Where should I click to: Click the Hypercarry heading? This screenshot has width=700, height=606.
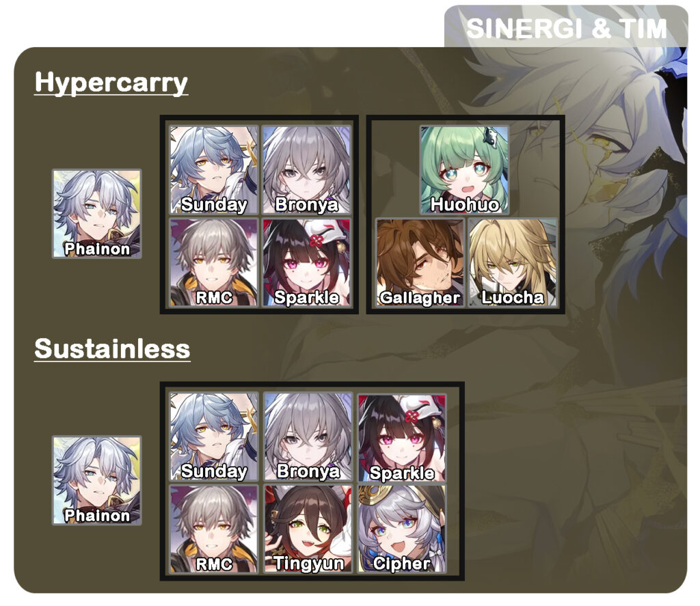pyautogui.click(x=111, y=83)
